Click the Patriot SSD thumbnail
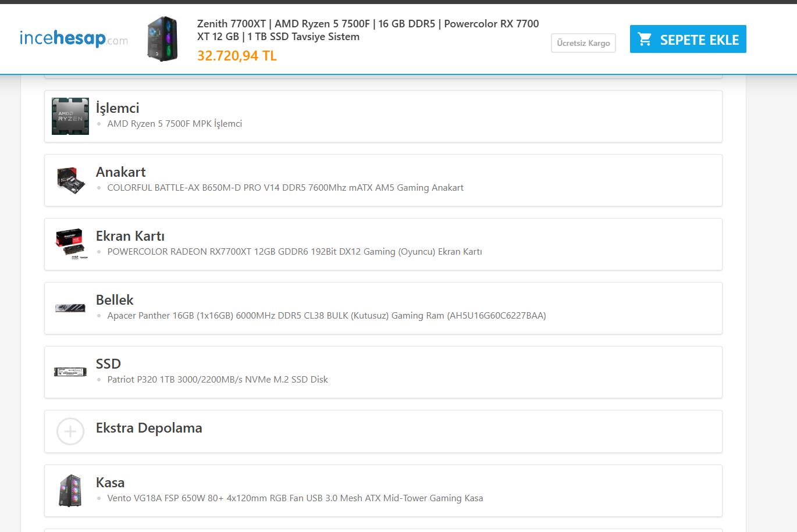The height and width of the screenshot is (532, 797). tap(70, 372)
